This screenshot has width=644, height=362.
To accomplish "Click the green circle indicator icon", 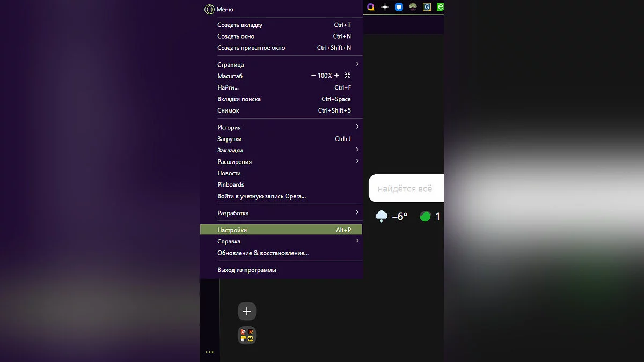I will click(425, 217).
